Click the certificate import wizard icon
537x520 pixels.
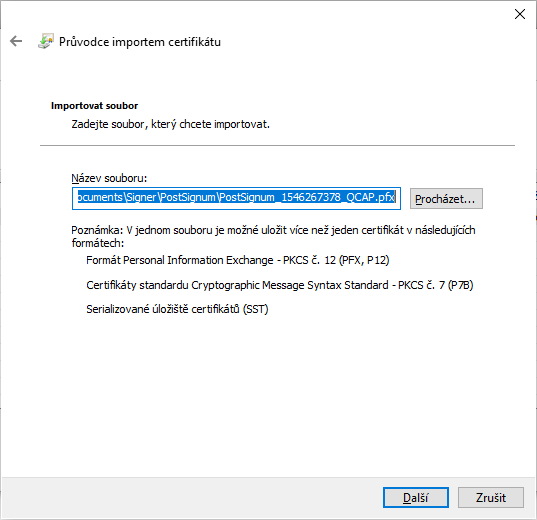coord(46,41)
